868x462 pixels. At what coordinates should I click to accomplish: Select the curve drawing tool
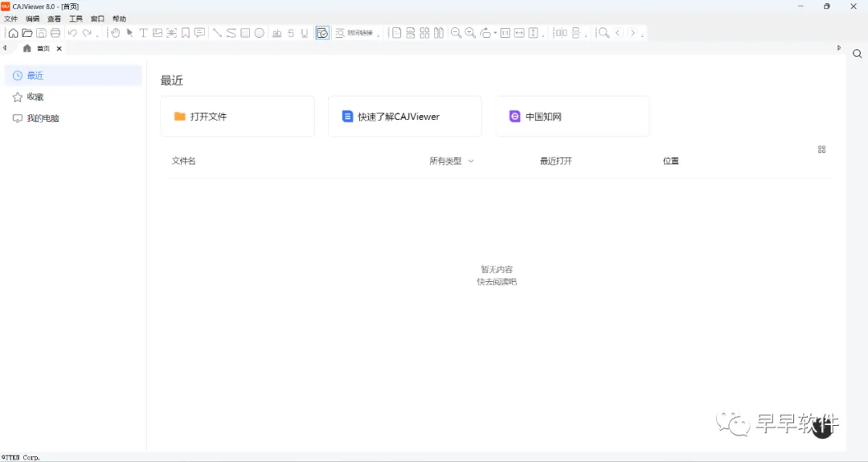point(231,33)
